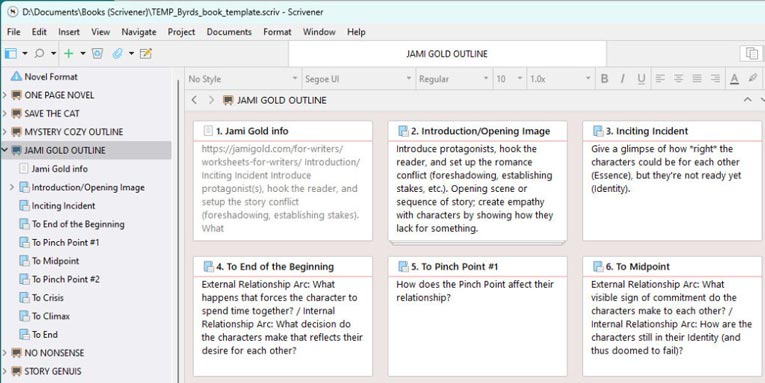Click the Trash toolbar icon

(97, 54)
